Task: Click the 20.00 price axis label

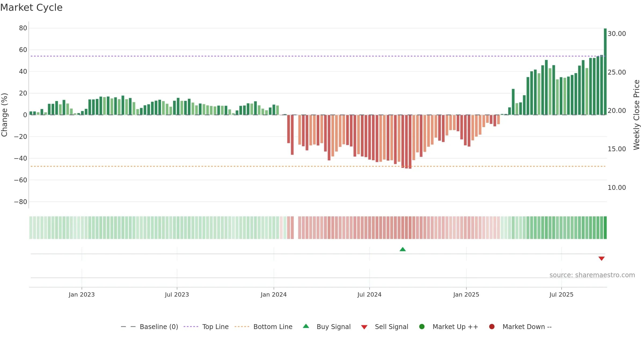Action: click(x=617, y=111)
